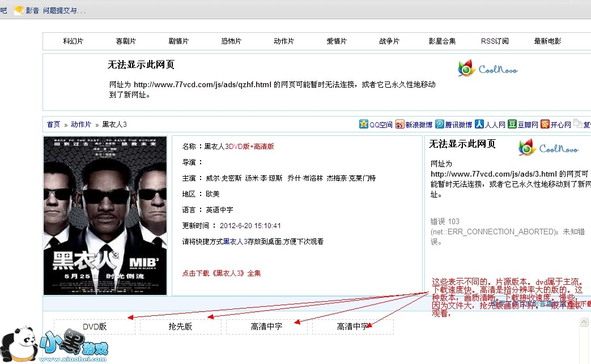The height and width of the screenshot is (364, 591).
Task: Click the update time 2012-6-20 15:10:41
Action: click(x=250, y=225)
